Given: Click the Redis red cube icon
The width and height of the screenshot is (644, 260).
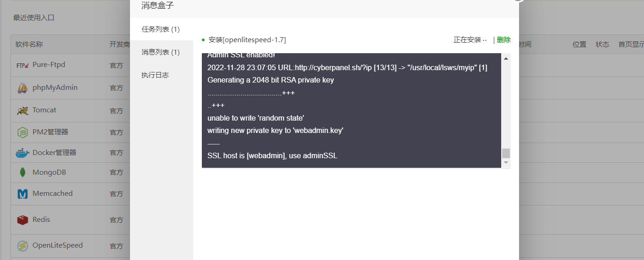Looking at the screenshot, I should [x=22, y=220].
